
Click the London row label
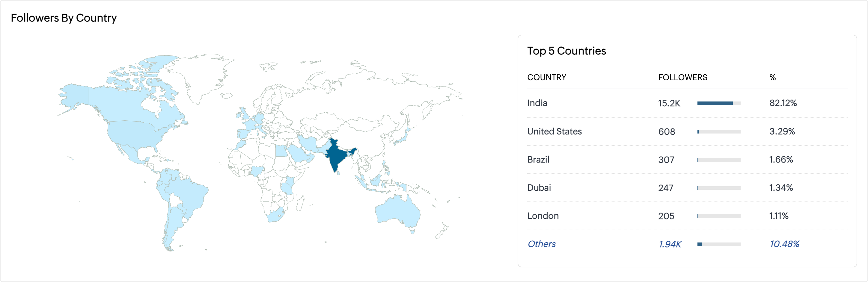point(543,216)
